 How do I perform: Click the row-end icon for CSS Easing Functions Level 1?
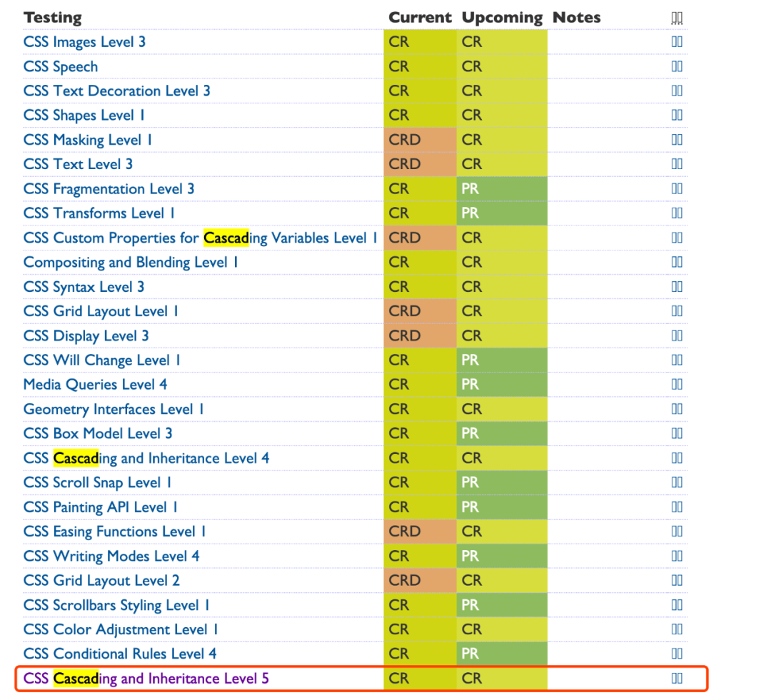point(677,532)
